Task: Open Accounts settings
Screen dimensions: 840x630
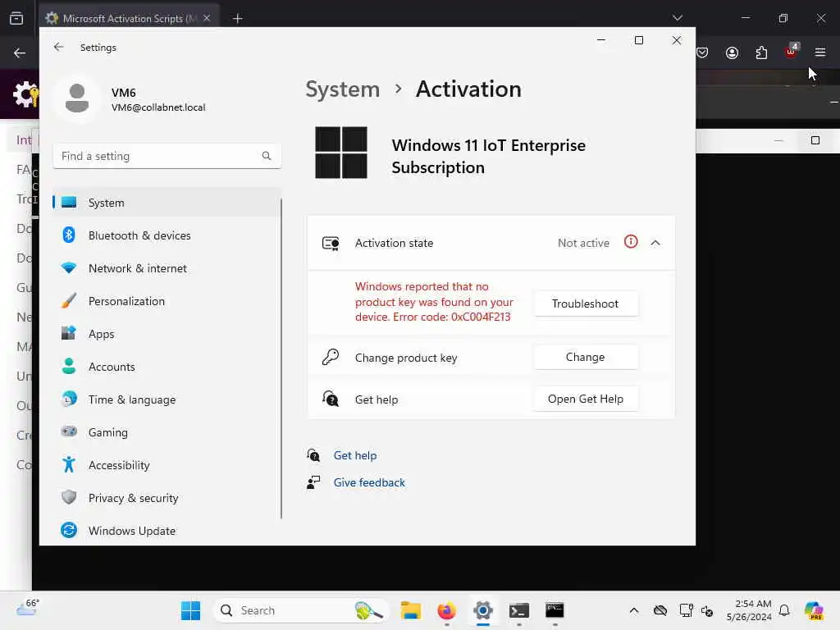Action: tap(167, 367)
